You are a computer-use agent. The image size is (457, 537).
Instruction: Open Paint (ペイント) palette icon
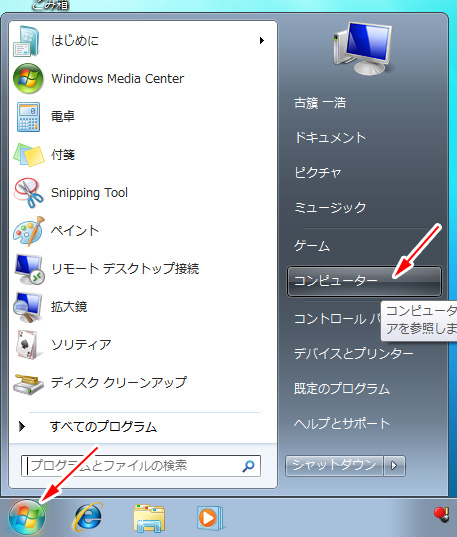(29, 230)
